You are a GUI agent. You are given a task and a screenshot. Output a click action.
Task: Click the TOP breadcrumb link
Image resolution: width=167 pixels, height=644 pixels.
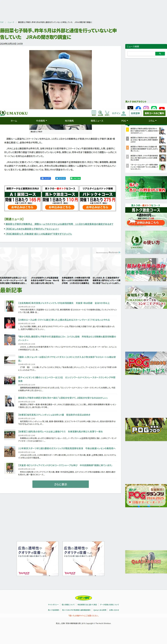2,22
